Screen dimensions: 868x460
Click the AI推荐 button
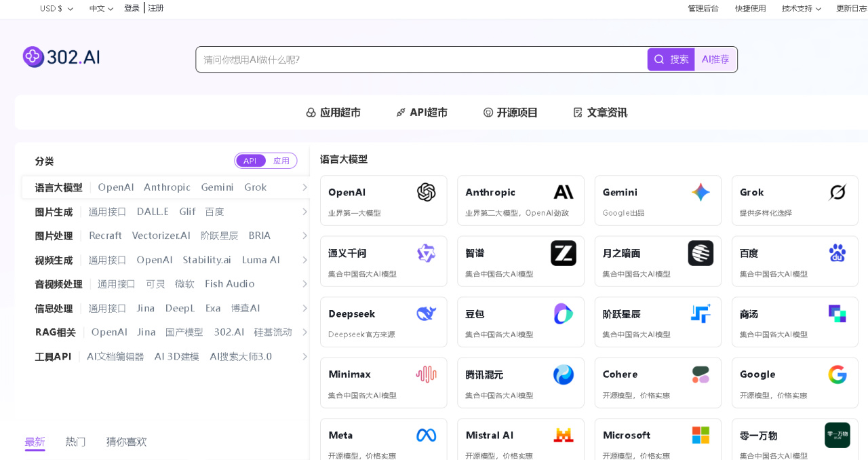[715, 59]
